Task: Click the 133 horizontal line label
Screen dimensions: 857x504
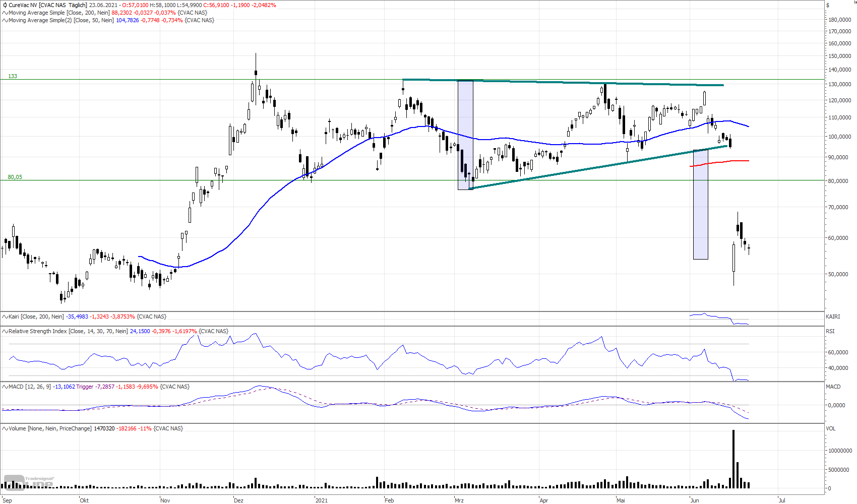Action: pos(13,76)
